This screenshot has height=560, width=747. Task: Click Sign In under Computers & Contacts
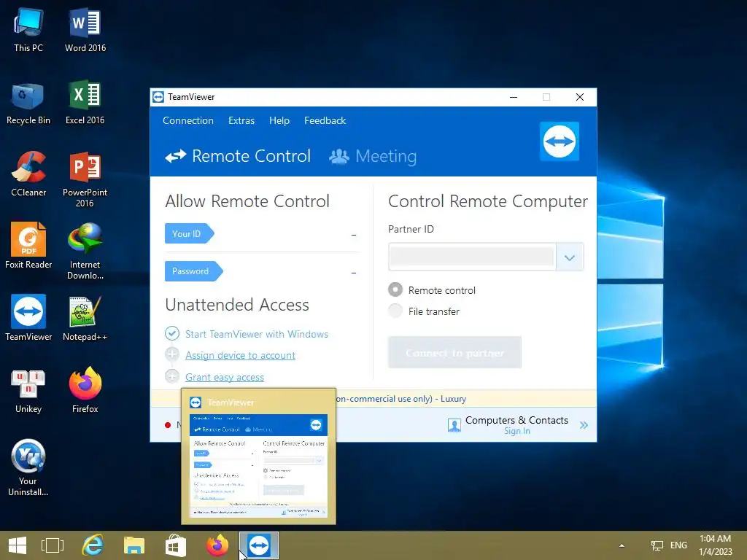click(517, 431)
